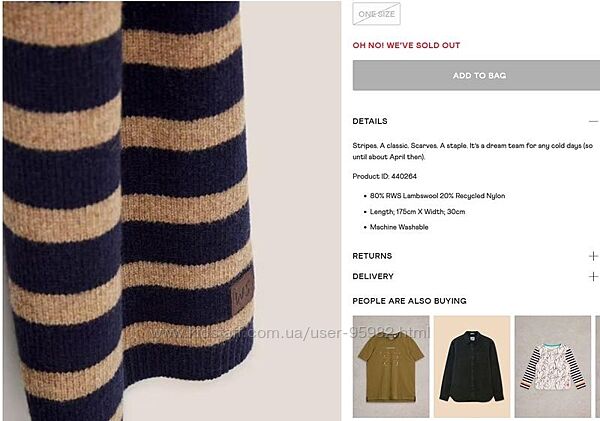Click the Length 175cm X Width 30cm line
The width and height of the screenshot is (600, 421).
click(417, 212)
